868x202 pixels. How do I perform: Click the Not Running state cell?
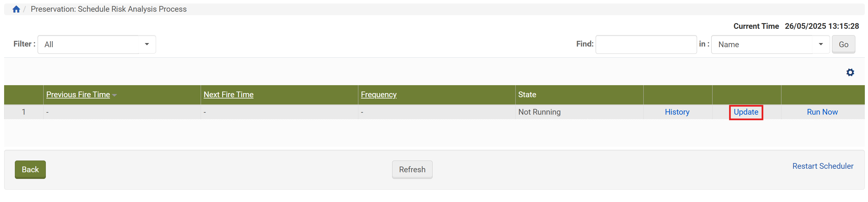pyautogui.click(x=539, y=112)
